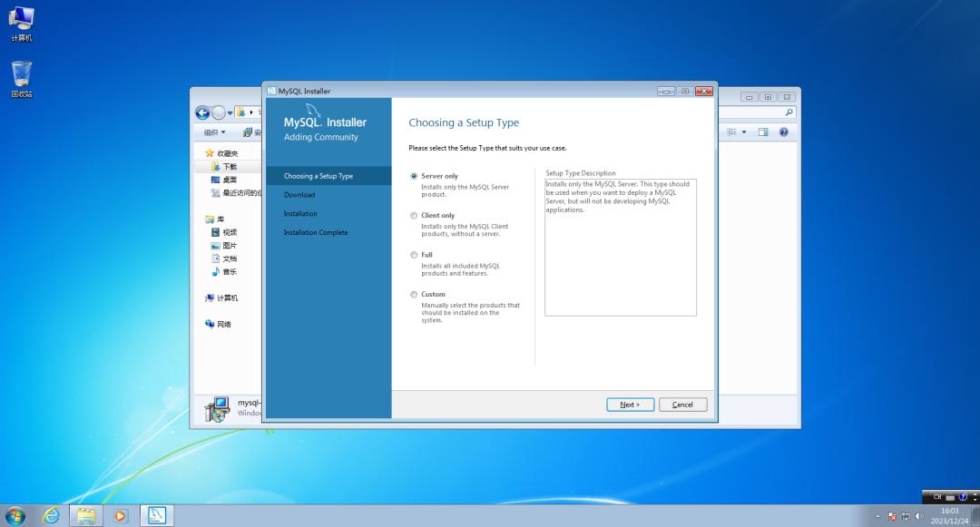Image resolution: width=980 pixels, height=527 pixels.
Task: Open the 下载 folder in Explorer sidebar
Action: click(x=224, y=167)
